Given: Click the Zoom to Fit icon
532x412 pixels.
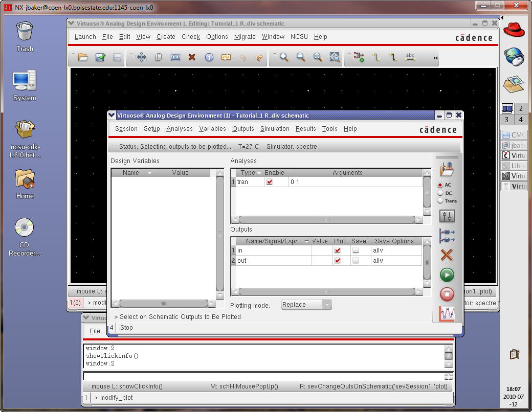Looking at the screenshot, I should [x=318, y=57].
